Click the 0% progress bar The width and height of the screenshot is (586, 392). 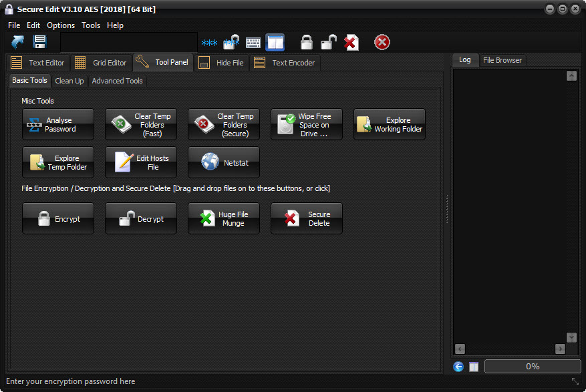533,366
